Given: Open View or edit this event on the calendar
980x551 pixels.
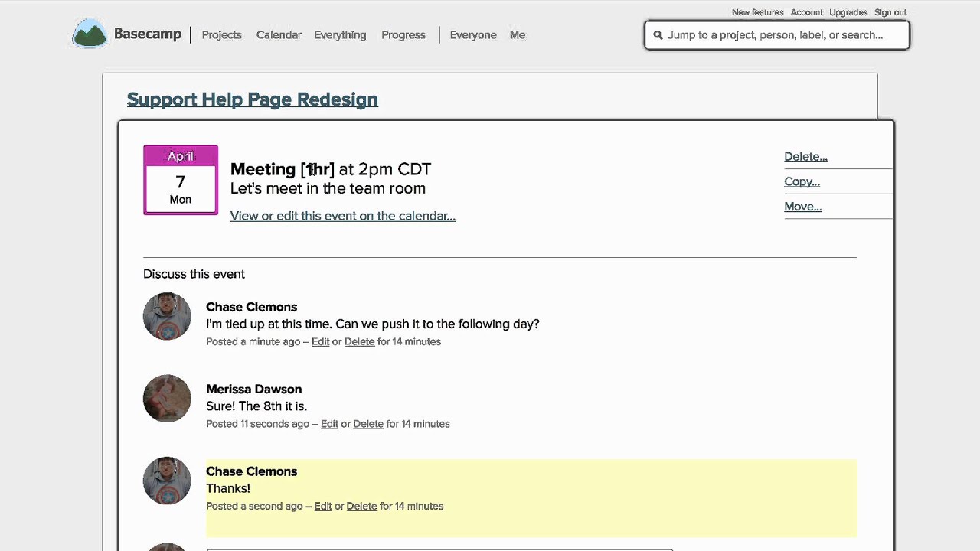Looking at the screenshot, I should pos(343,216).
